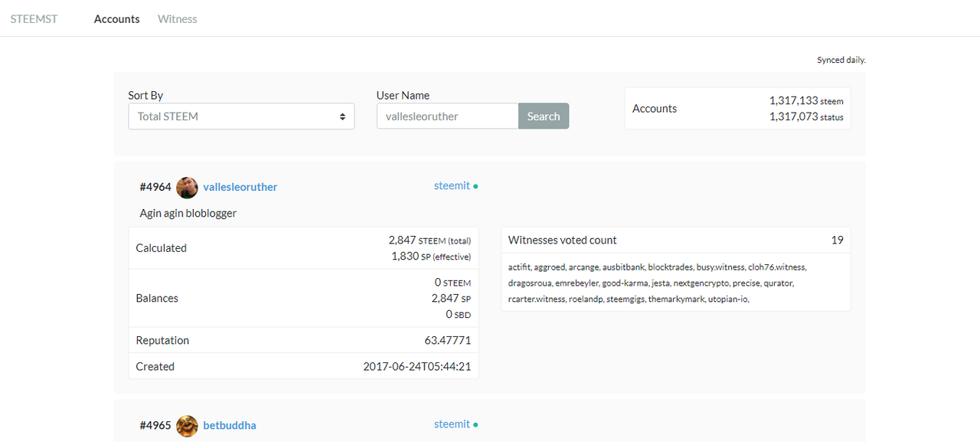Open the betbuddha username link

coord(230,425)
